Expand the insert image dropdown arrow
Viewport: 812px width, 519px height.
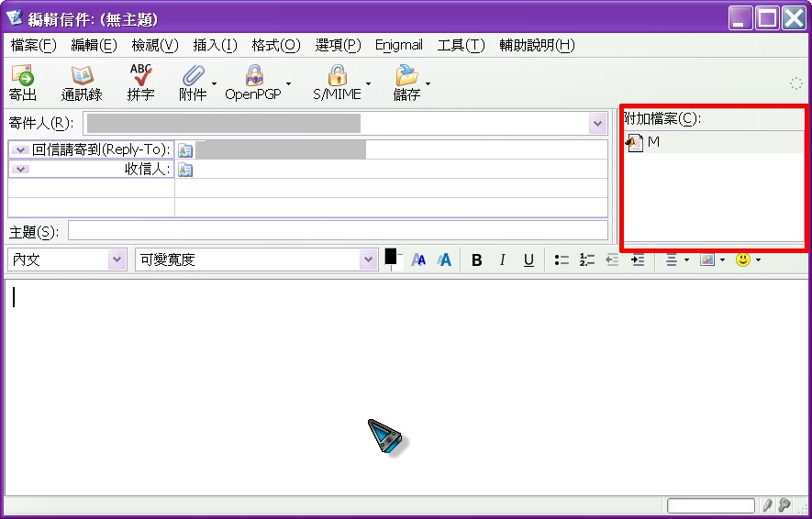[x=722, y=259]
